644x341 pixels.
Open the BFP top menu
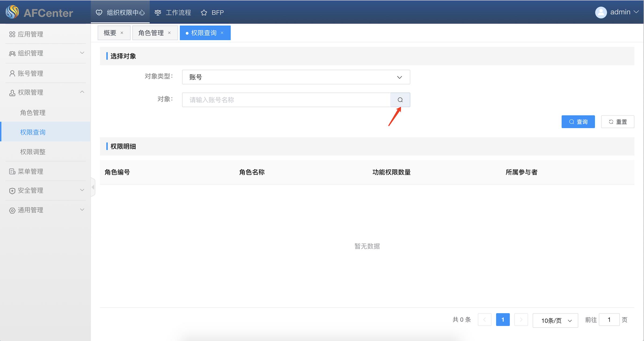(x=213, y=13)
